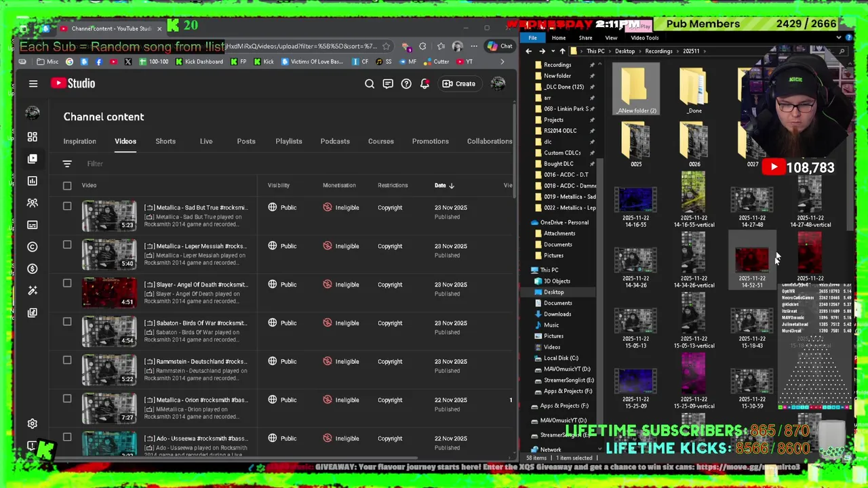This screenshot has height=488, width=868.
Task: Open Community icon in Studio sidebar
Action: 32,203
